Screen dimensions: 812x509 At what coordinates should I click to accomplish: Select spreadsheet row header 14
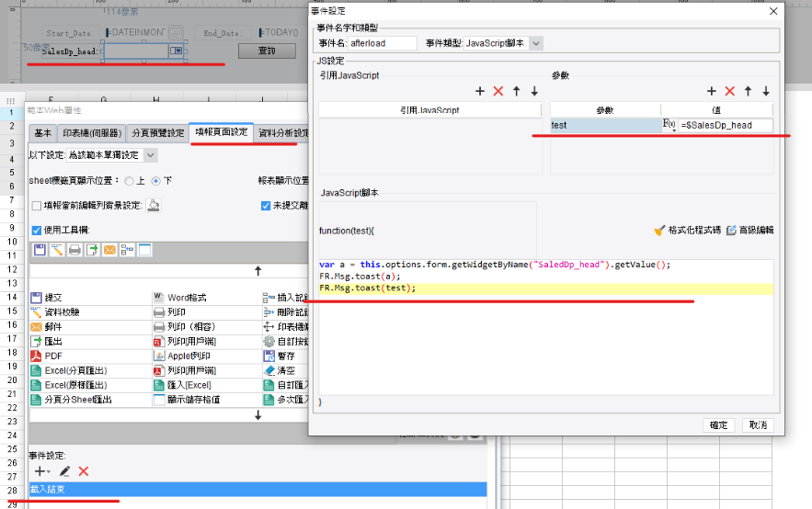tap(11, 297)
